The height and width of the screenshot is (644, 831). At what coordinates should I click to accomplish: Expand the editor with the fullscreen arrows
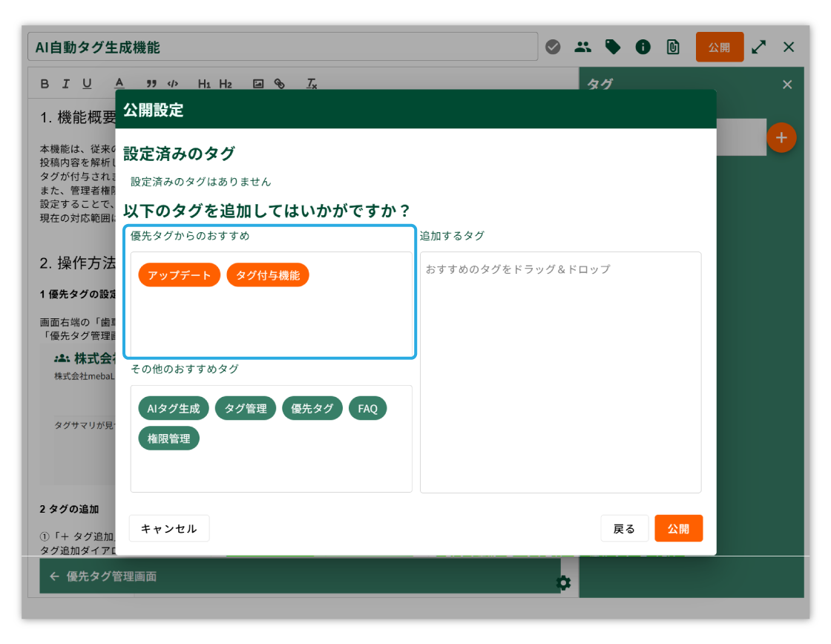758,47
